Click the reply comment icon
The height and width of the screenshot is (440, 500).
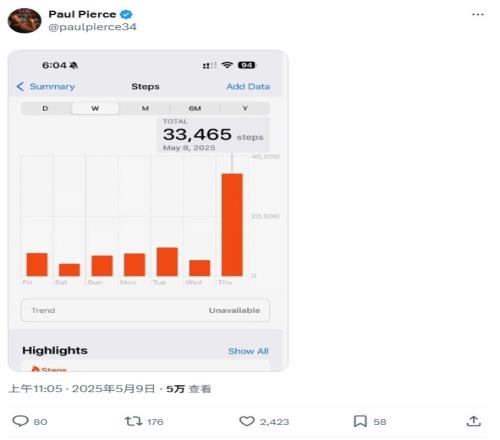[x=20, y=421]
